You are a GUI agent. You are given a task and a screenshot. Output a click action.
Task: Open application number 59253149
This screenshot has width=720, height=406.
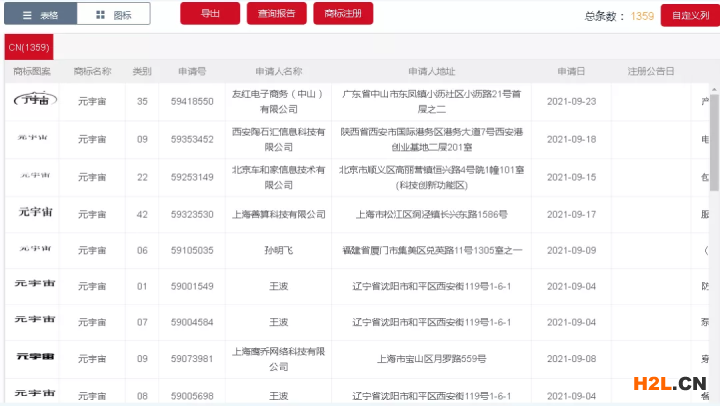tap(192, 177)
